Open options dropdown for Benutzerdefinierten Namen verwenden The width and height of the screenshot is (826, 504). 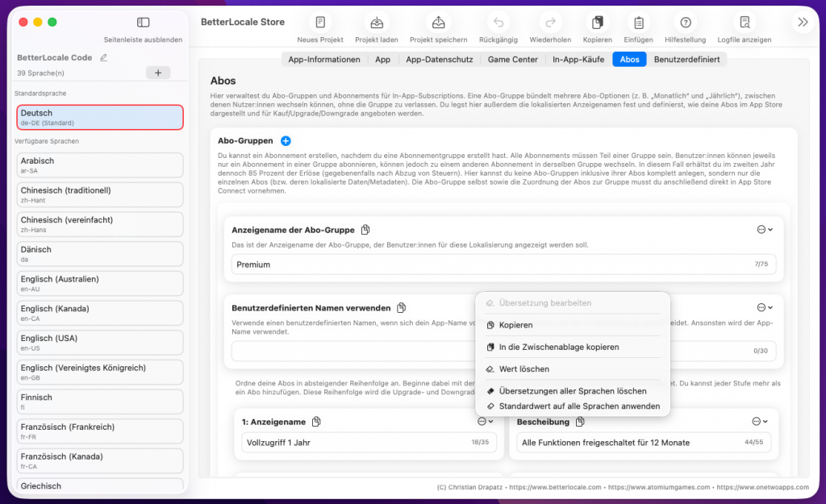point(765,307)
